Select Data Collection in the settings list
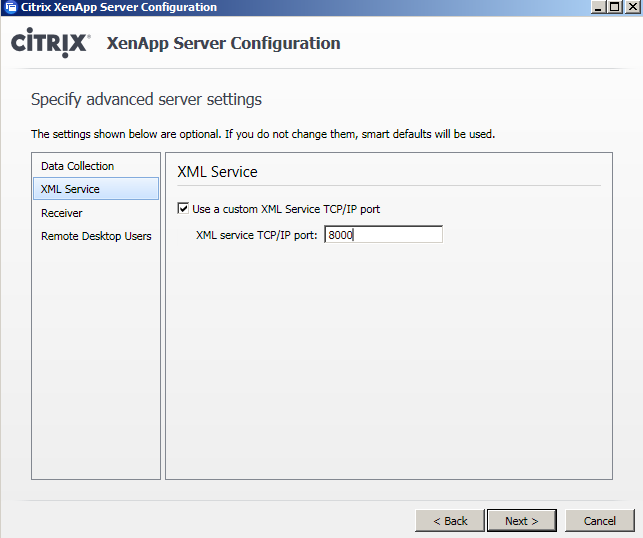This screenshot has height=538, width=643. [96, 166]
